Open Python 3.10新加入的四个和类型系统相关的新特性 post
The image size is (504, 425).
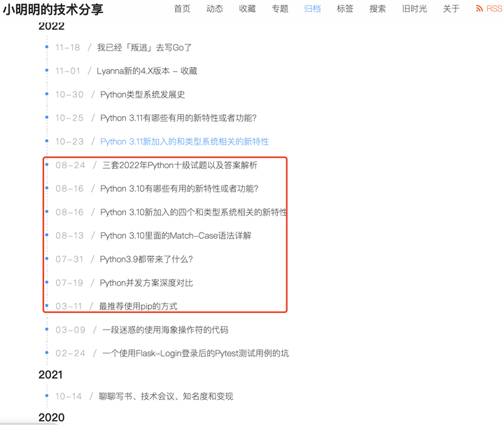193,212
